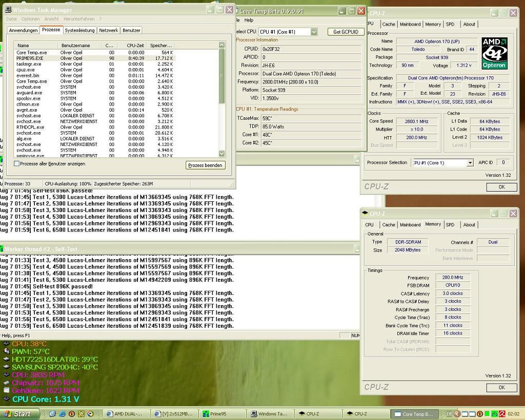The height and width of the screenshot is (420, 525).
Task: Click the CPUID field showing 0x20F32
Action: pos(311,49)
